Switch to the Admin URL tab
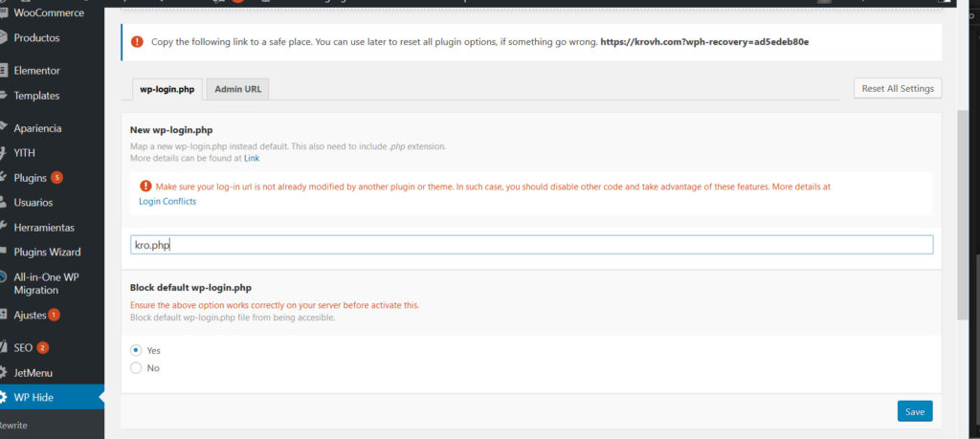Image resolution: width=980 pixels, height=439 pixels. coord(237,89)
